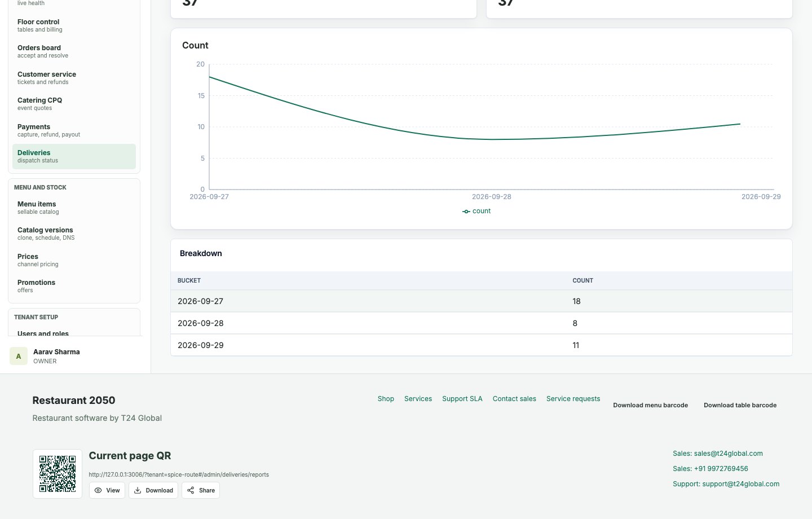812x519 pixels.
Task: Go to Customer service page
Action: click(x=74, y=78)
